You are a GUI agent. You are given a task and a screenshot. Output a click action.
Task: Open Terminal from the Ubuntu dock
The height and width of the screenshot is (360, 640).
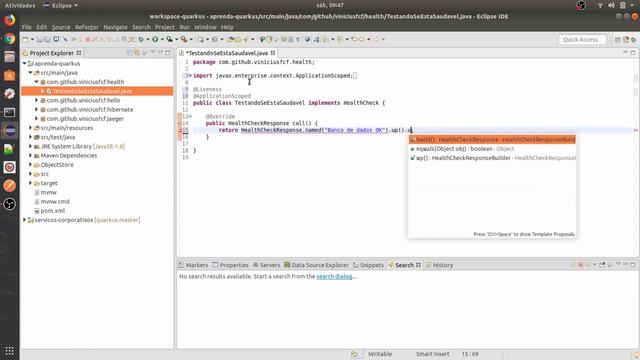pos(9,112)
